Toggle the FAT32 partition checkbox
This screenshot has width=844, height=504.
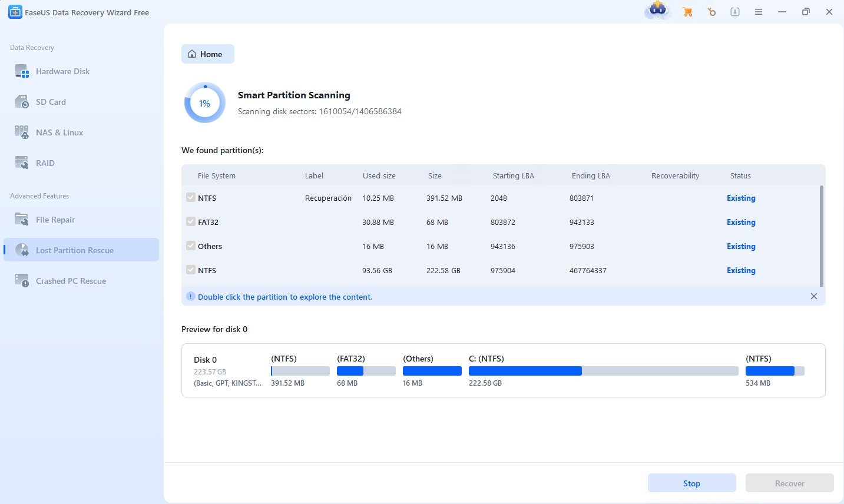190,222
